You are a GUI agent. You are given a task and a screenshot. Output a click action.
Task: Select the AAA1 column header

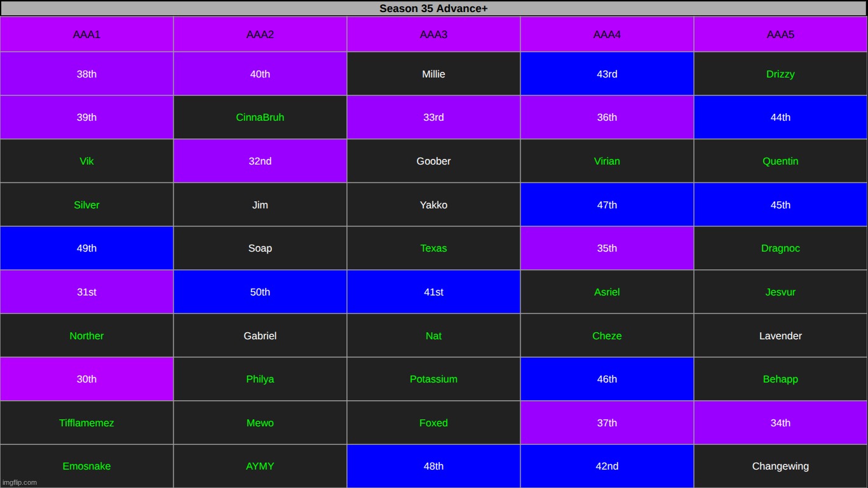click(x=86, y=34)
